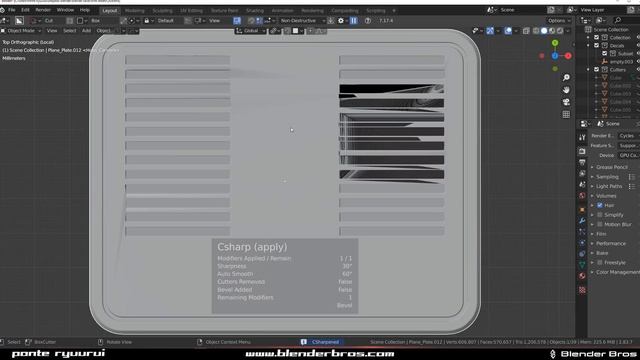Image resolution: width=640 pixels, height=360 pixels.
Task: Open the File menu
Action: point(11,10)
